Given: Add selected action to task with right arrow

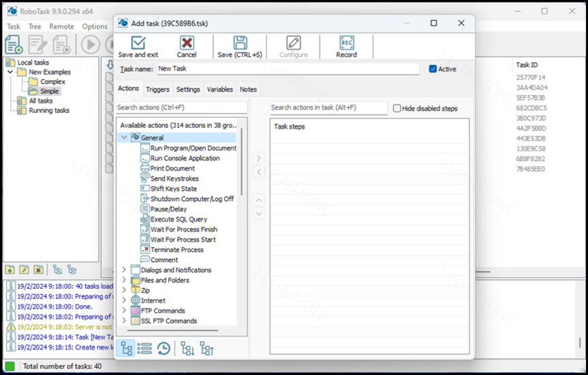Looking at the screenshot, I should coord(258,158).
